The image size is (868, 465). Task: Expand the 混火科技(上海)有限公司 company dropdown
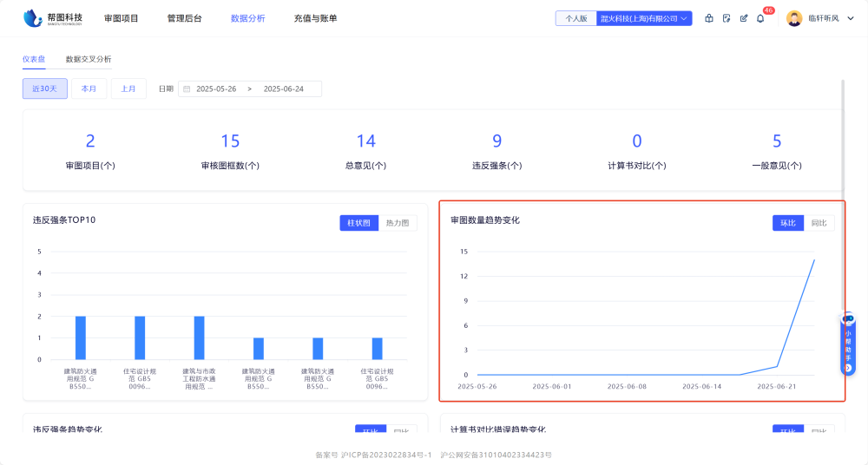644,18
